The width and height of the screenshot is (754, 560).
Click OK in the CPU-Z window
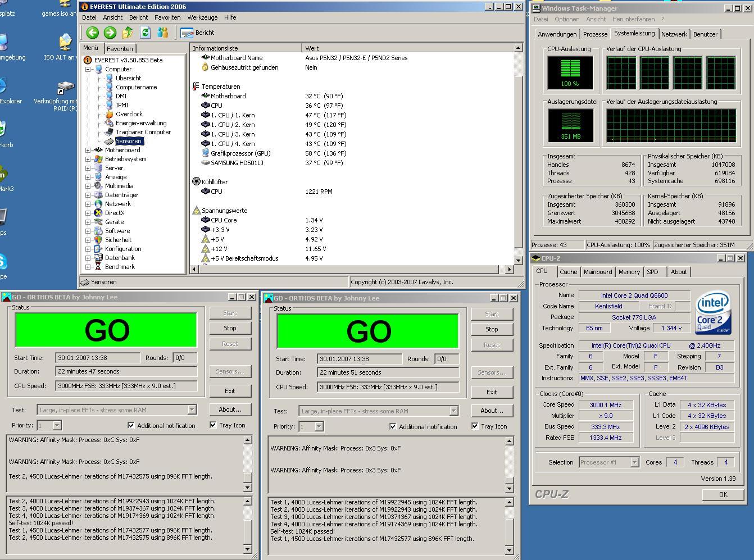723,494
